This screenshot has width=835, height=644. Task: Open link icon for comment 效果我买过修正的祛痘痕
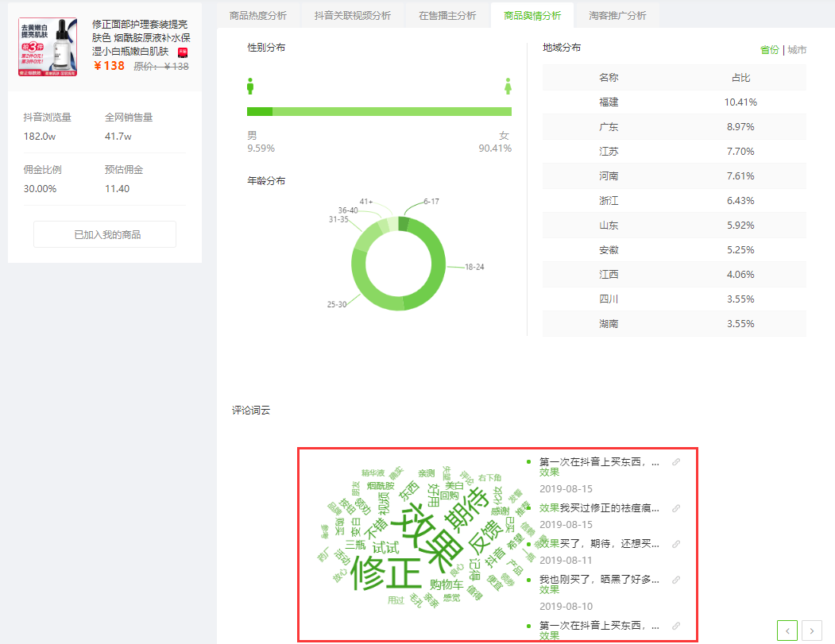click(x=676, y=508)
